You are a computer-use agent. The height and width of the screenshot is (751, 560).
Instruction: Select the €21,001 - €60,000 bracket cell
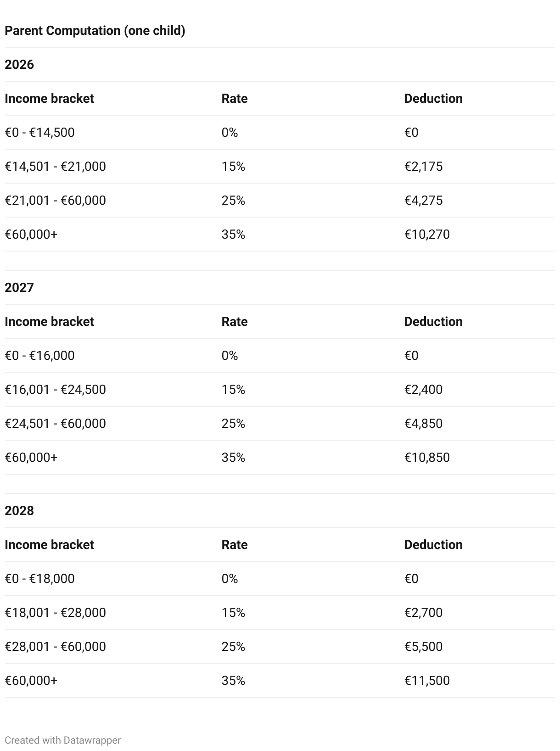click(x=55, y=200)
